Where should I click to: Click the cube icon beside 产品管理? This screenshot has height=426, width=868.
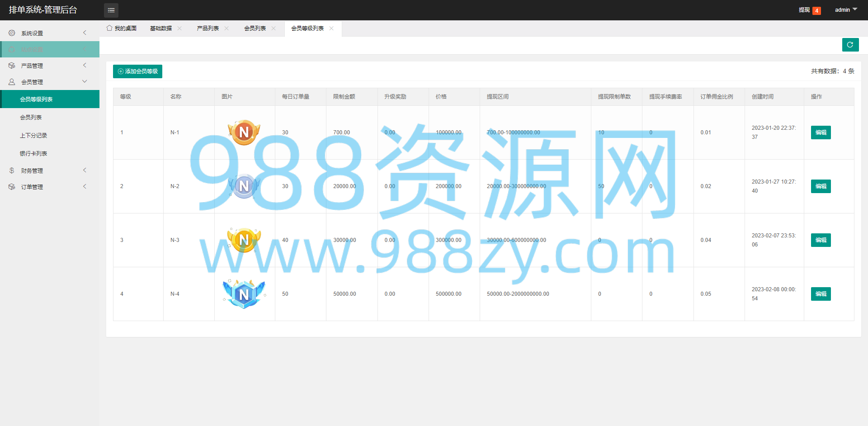[x=12, y=66]
